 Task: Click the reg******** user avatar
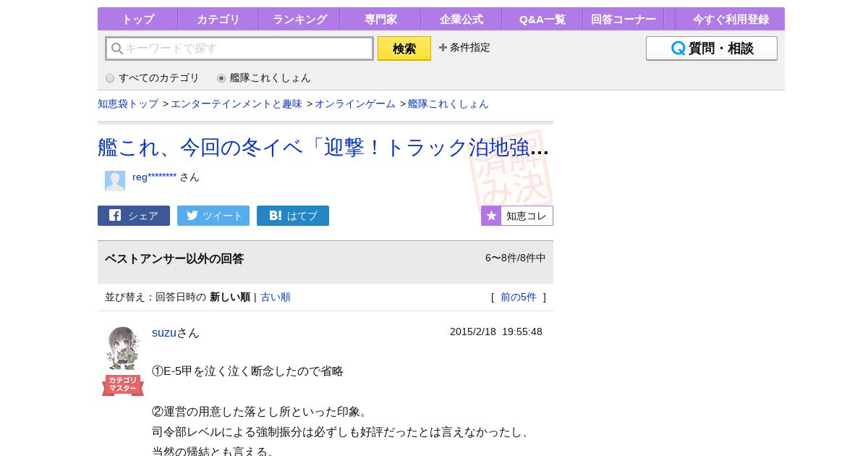[115, 181]
